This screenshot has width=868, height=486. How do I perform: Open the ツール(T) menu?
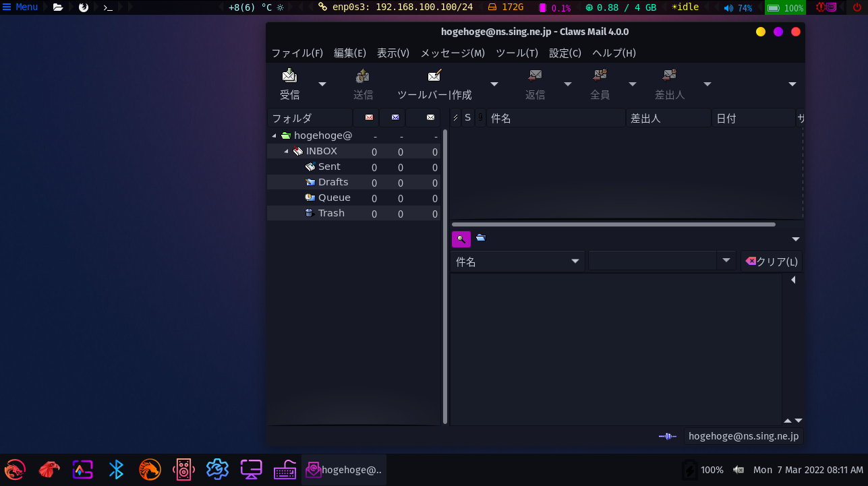[x=517, y=53]
